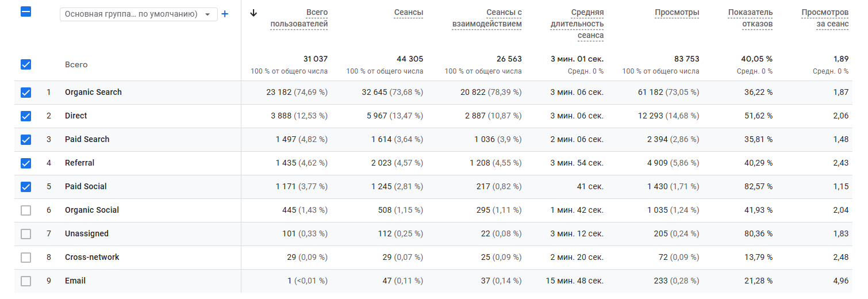
Task: Sort by Показатель отказов column header
Action: coord(750,18)
